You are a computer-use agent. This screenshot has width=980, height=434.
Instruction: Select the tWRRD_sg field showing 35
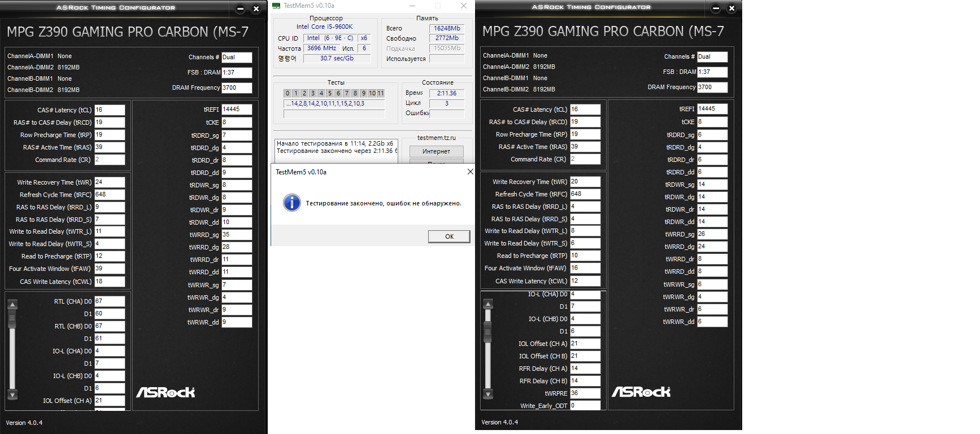pyautogui.click(x=237, y=235)
